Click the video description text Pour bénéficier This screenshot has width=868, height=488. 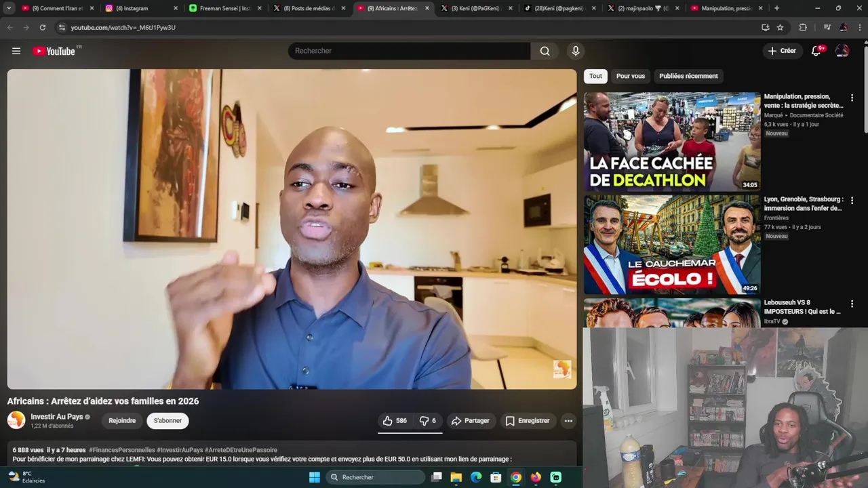coord(262,459)
